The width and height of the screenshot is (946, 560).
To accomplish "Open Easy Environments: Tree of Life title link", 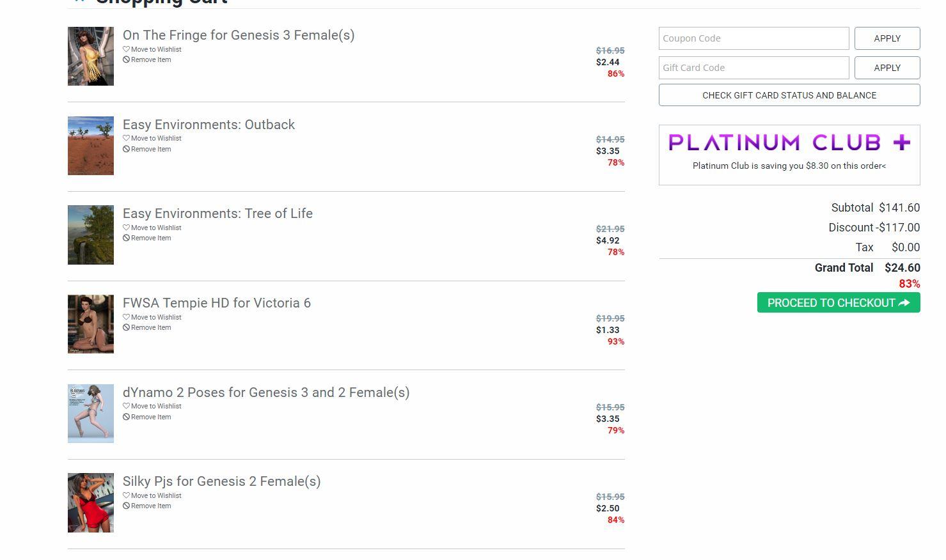I will pos(217,214).
